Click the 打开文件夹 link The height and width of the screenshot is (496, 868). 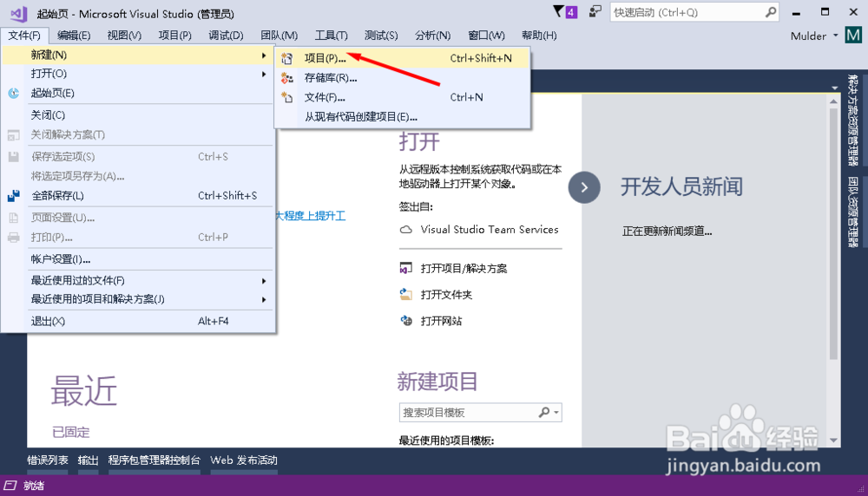point(446,295)
